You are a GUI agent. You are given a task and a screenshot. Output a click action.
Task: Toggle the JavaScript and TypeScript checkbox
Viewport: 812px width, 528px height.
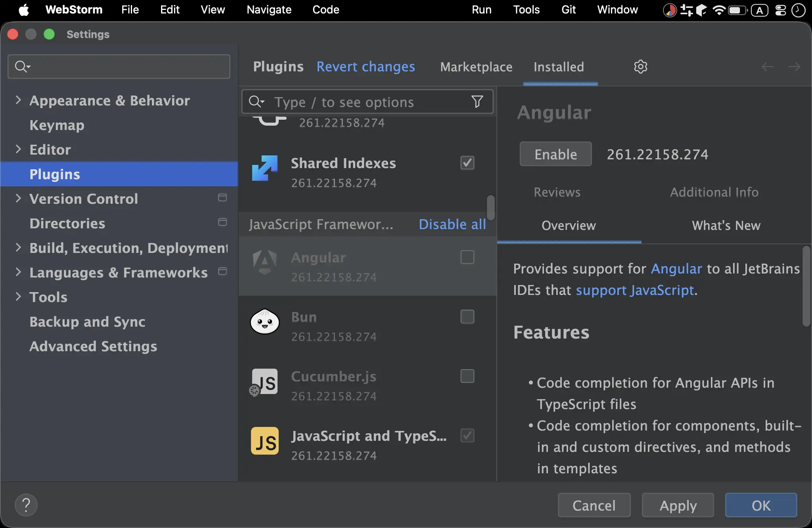[467, 435]
